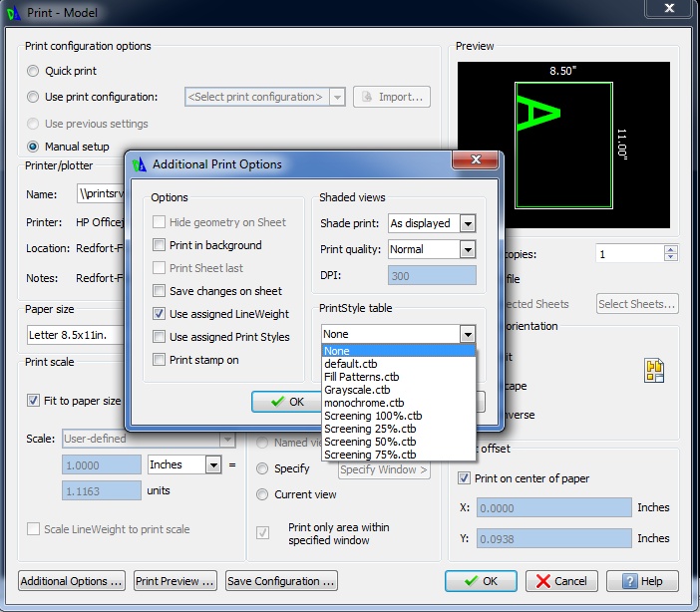Screen dimensions: 700x612
Task: Choose default.ctb print style
Action: (x=398, y=364)
